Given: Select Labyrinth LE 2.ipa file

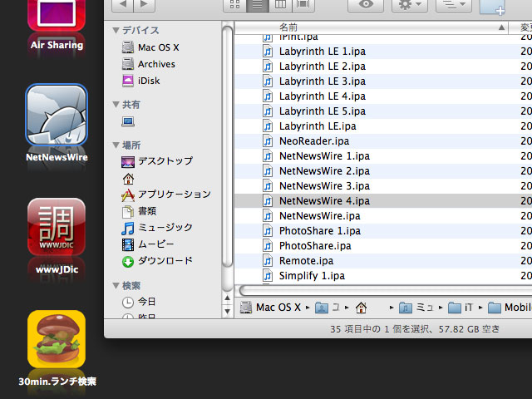Looking at the screenshot, I should 383,66.
